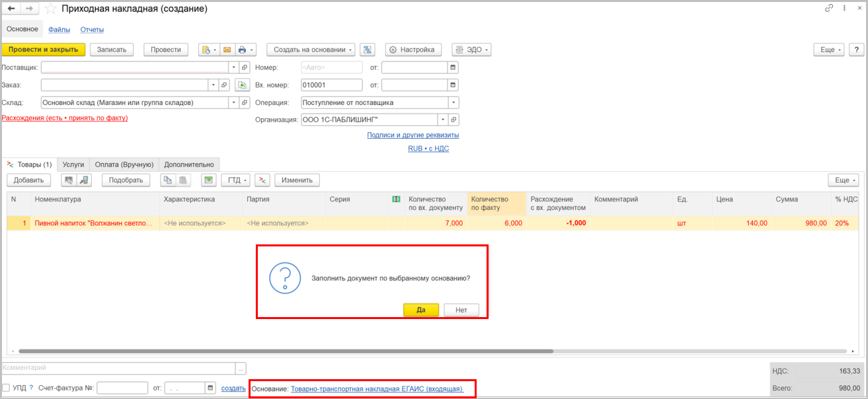
Task: Click the envelope email icon in toolbar
Action: (227, 50)
